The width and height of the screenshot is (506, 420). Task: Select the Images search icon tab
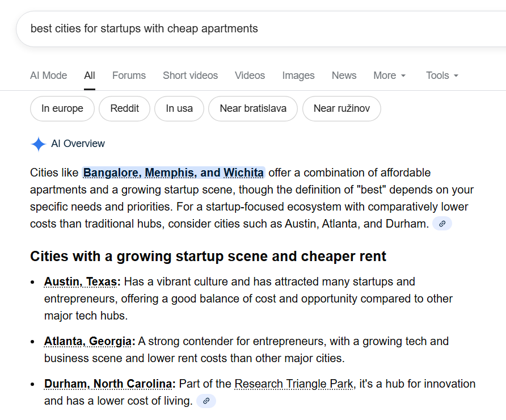pos(298,75)
